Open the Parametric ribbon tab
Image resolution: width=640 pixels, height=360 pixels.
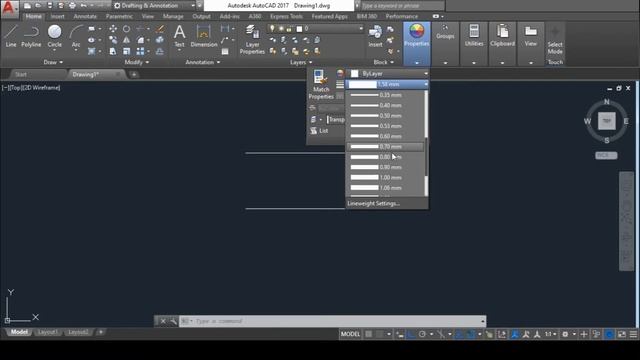pyautogui.click(x=119, y=16)
